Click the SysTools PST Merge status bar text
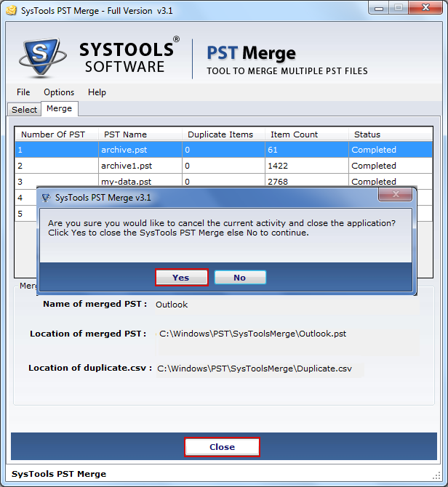 point(59,474)
